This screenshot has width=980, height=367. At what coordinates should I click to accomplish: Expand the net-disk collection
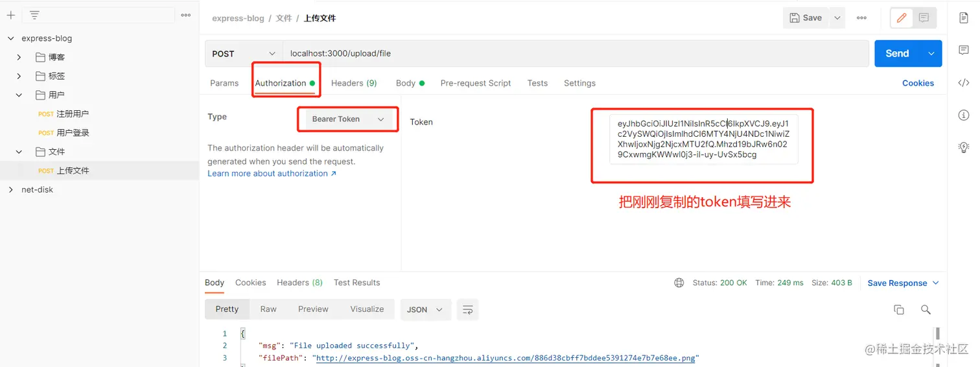10,189
